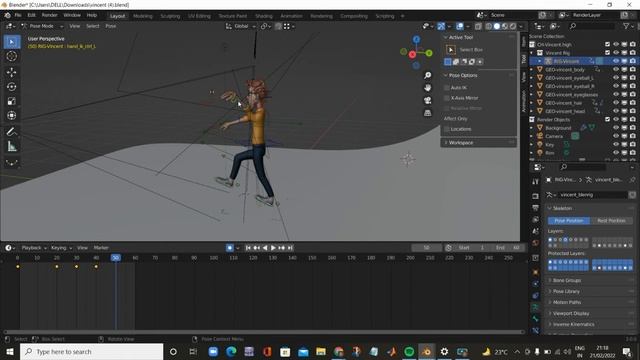Toggle visibility eye for Background object
This screenshot has height=360, width=640.
coord(616,128)
